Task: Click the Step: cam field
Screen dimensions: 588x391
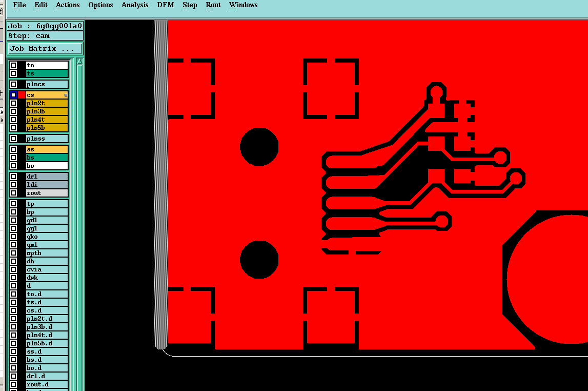Action: (45, 35)
